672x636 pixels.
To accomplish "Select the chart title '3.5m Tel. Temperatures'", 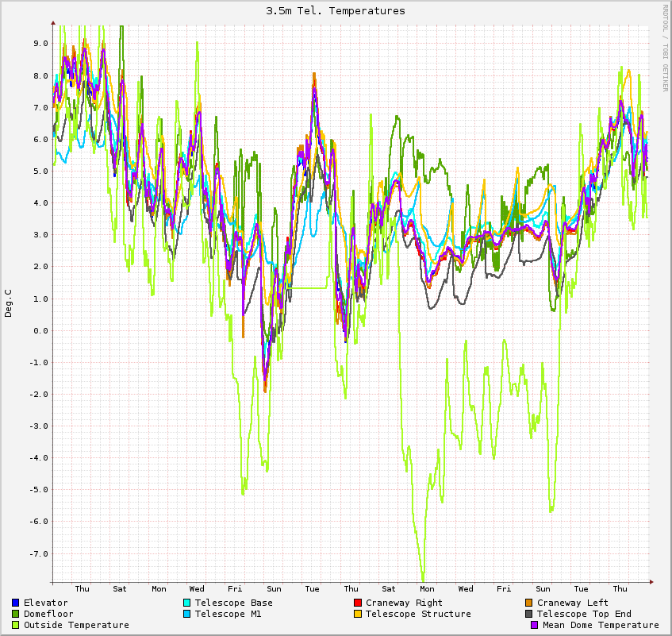I will click(x=336, y=11).
